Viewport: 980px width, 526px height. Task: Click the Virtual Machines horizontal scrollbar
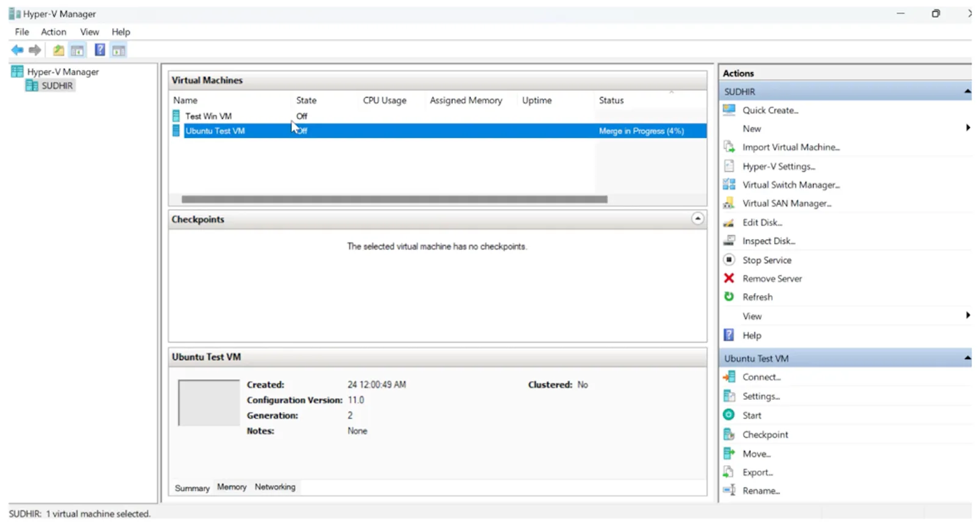pos(394,199)
